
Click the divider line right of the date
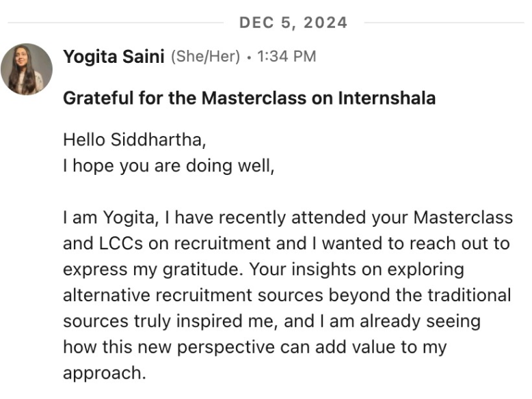click(444, 23)
